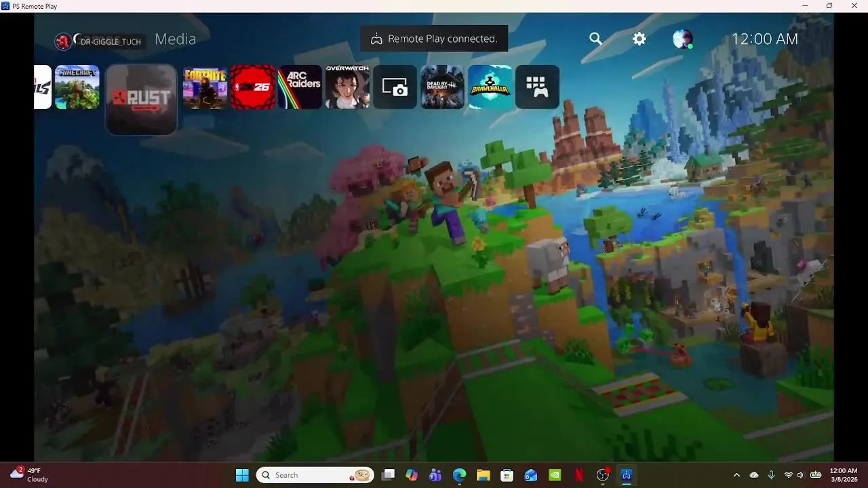The height and width of the screenshot is (488, 868).
Task: Open Outlook from taskbar
Action: click(x=531, y=475)
